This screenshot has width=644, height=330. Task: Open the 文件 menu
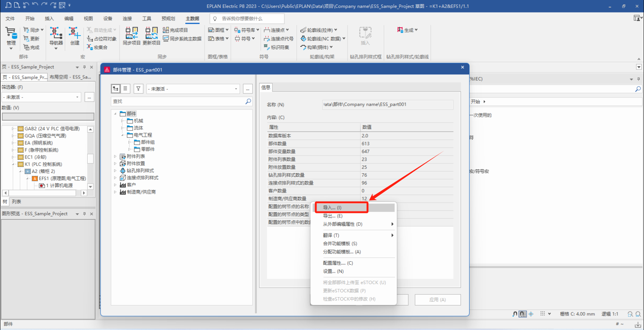click(x=10, y=19)
